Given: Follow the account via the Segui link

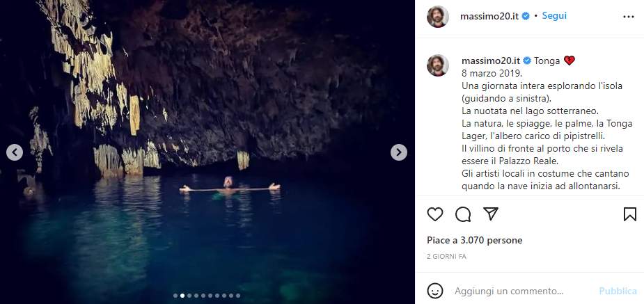Looking at the screenshot, I should [553, 15].
